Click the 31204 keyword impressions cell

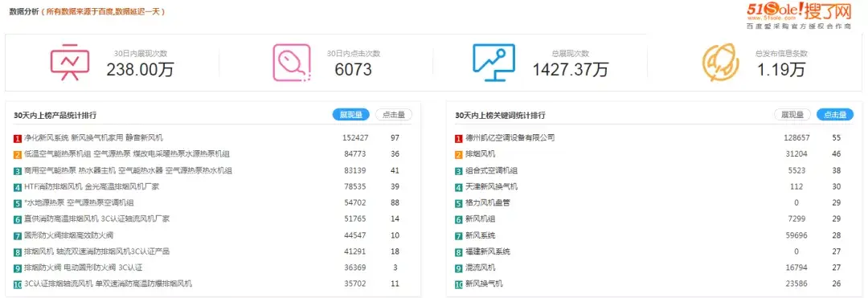point(796,154)
